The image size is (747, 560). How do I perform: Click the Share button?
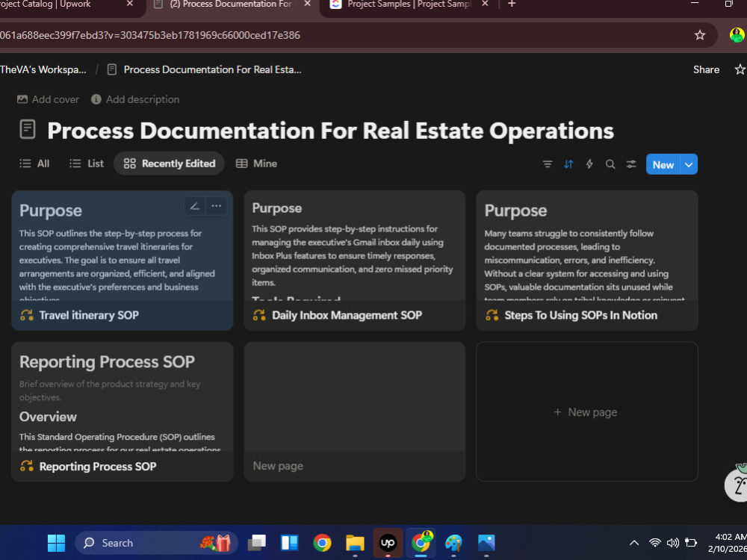click(706, 69)
